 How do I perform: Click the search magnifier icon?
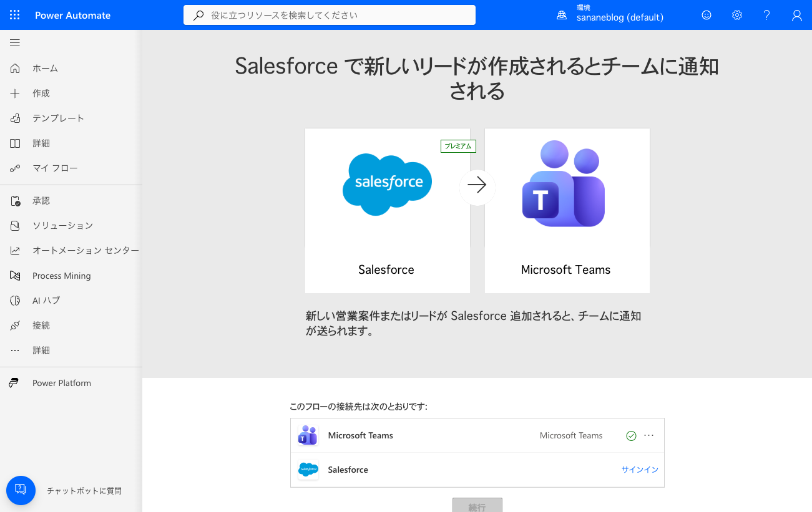(x=198, y=15)
